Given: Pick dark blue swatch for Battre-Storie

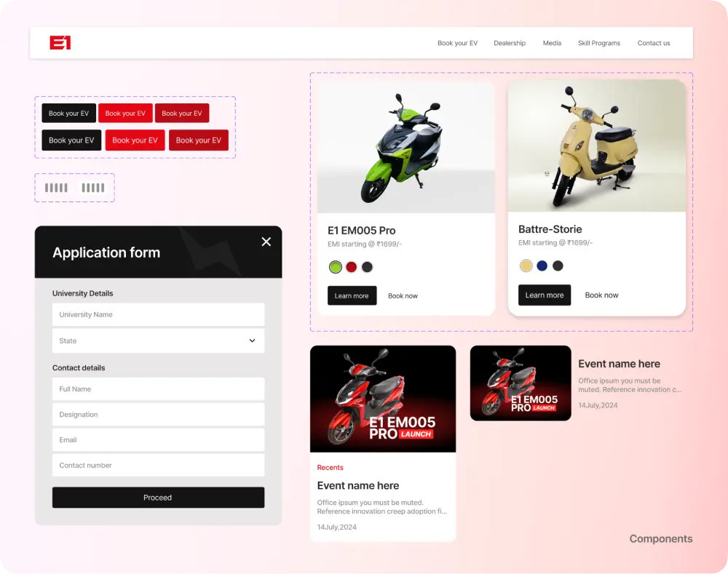Looking at the screenshot, I should 542,266.
